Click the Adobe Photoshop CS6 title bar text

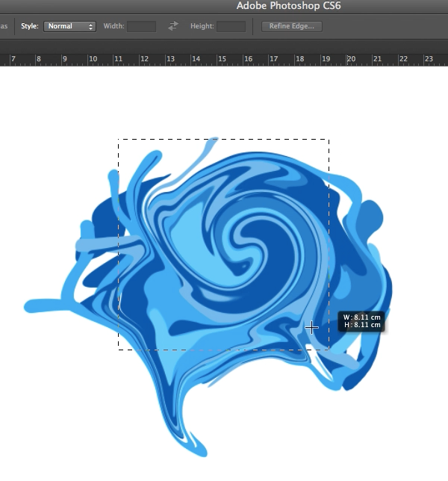pyautogui.click(x=289, y=6)
